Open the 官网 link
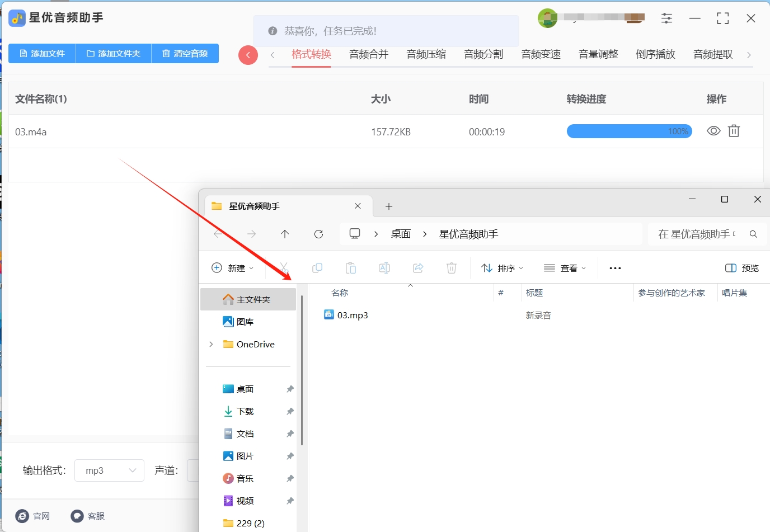 pyautogui.click(x=33, y=516)
